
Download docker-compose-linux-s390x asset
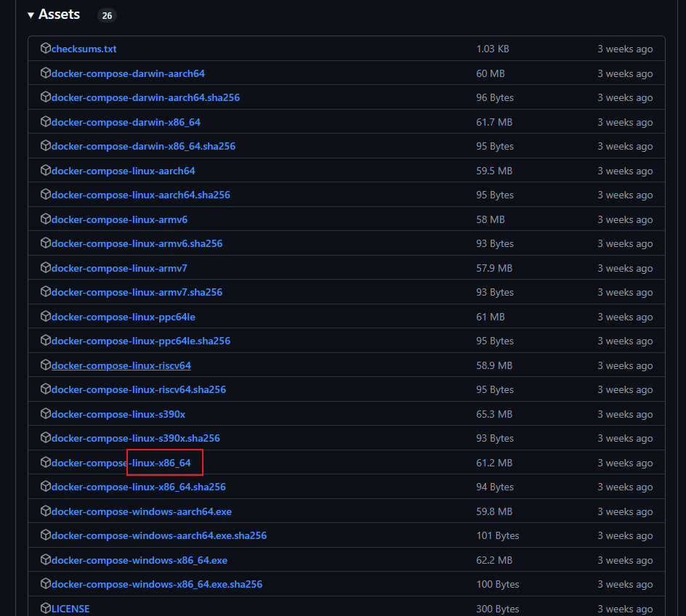pos(118,414)
